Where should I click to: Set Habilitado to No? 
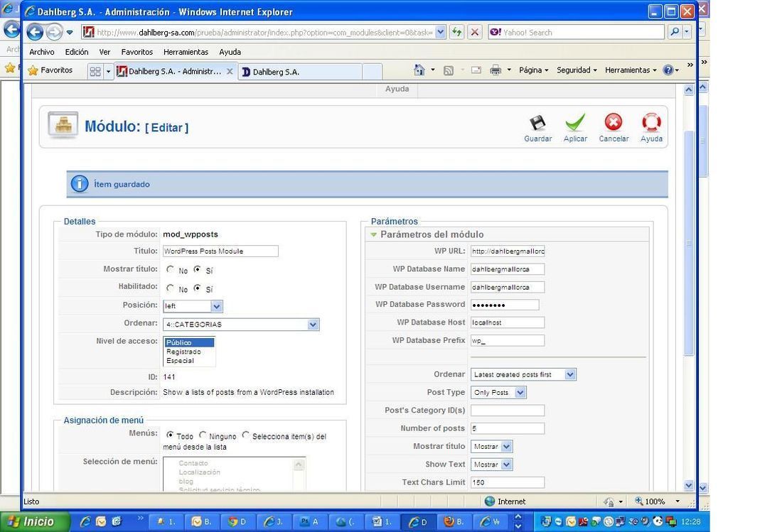(x=171, y=288)
